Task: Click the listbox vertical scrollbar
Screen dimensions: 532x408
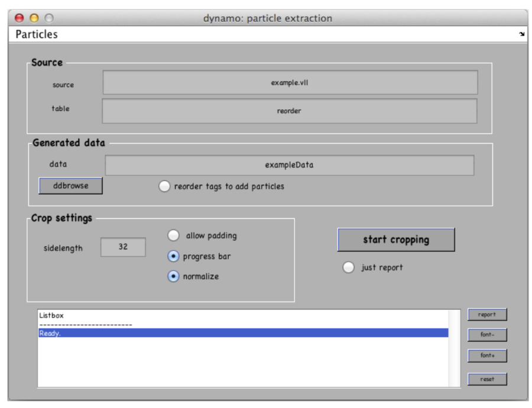Action: (454, 348)
